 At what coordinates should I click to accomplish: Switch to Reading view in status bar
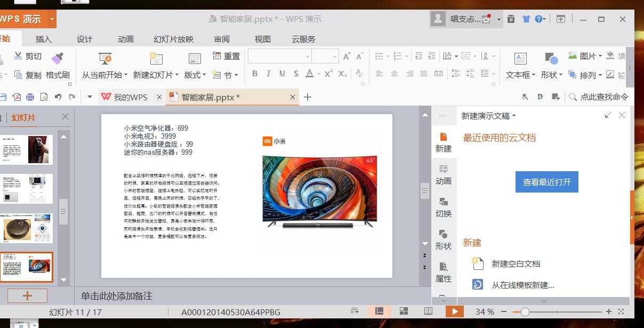pyautogui.click(x=428, y=311)
